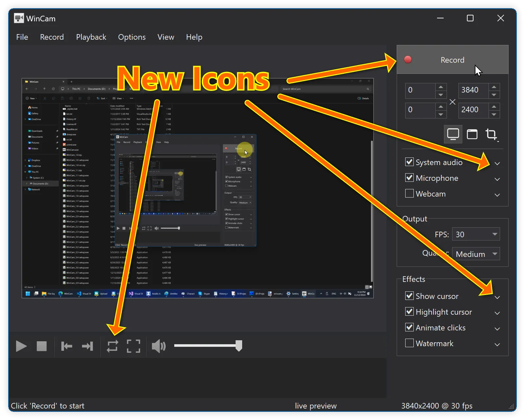Switch to the fullscreen preview icon
The image size is (525, 420).
point(134,346)
